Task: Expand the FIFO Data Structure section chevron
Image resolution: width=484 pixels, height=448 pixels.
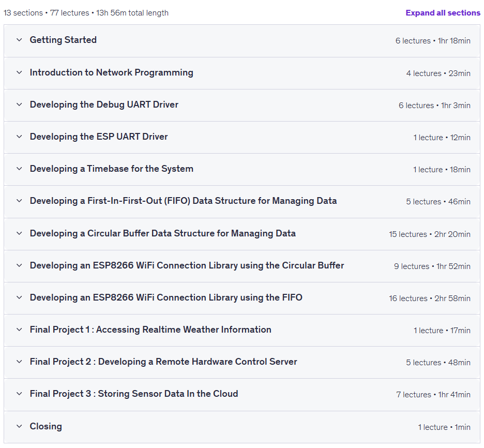Action: point(19,201)
